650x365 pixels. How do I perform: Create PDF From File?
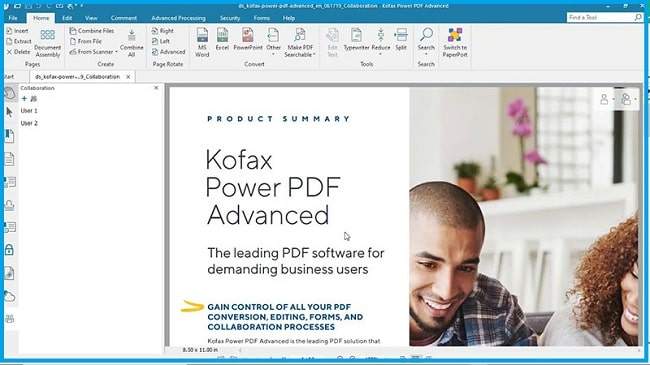[86, 41]
